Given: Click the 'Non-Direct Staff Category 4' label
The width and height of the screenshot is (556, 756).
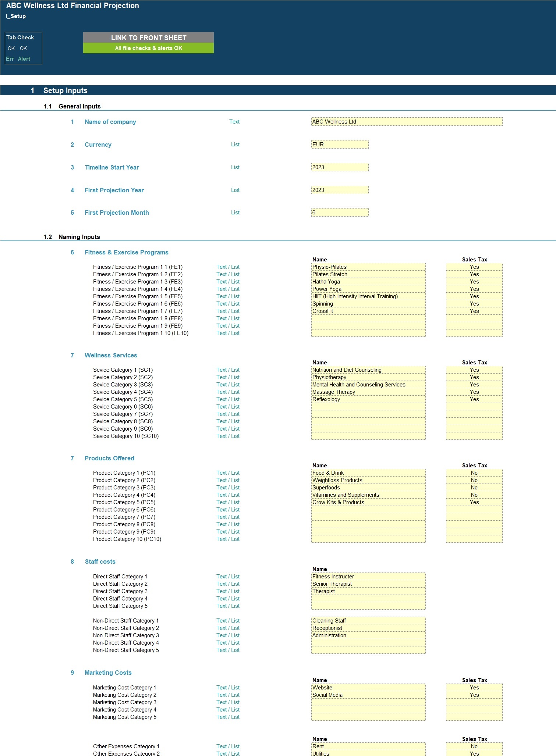Looking at the screenshot, I should [x=126, y=643].
